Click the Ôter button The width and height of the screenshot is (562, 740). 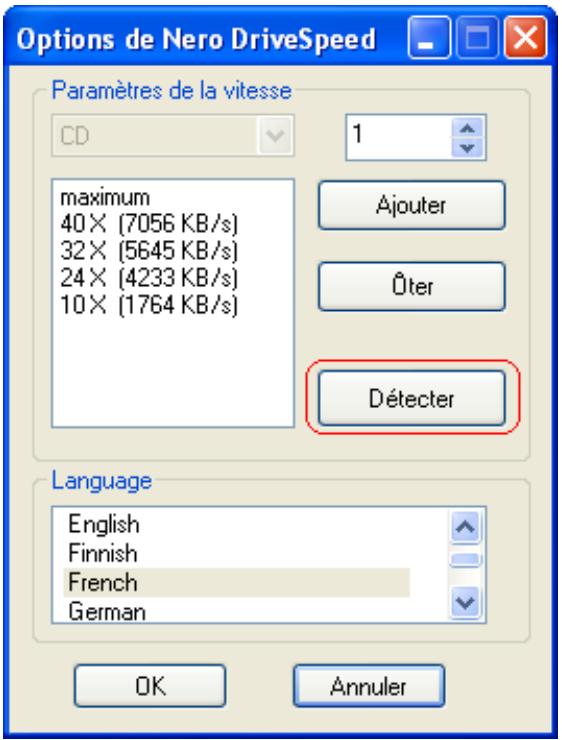411,286
